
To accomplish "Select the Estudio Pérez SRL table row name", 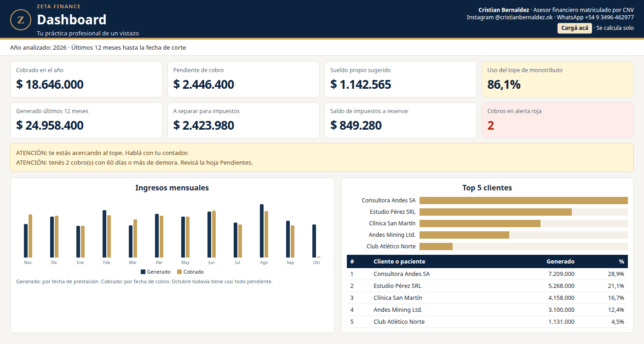I will coord(397,286).
